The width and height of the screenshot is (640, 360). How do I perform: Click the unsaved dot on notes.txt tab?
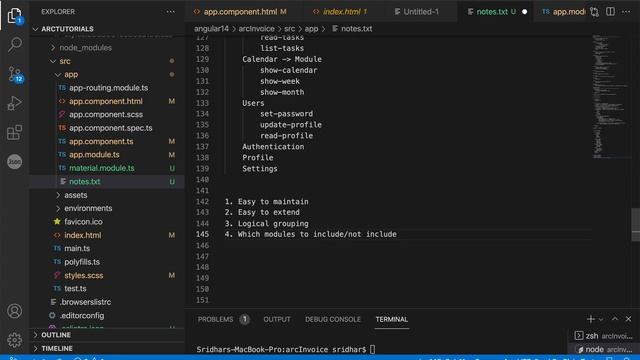(x=524, y=12)
